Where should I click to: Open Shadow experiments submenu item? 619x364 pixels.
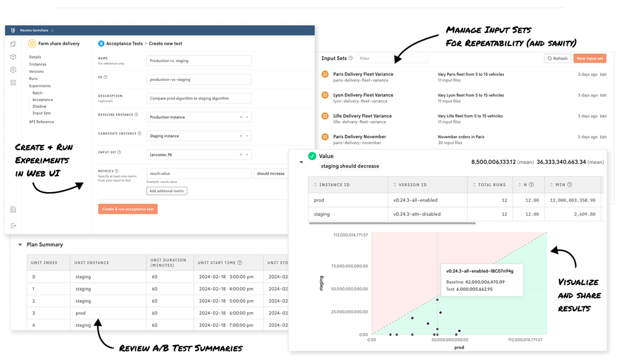click(39, 106)
